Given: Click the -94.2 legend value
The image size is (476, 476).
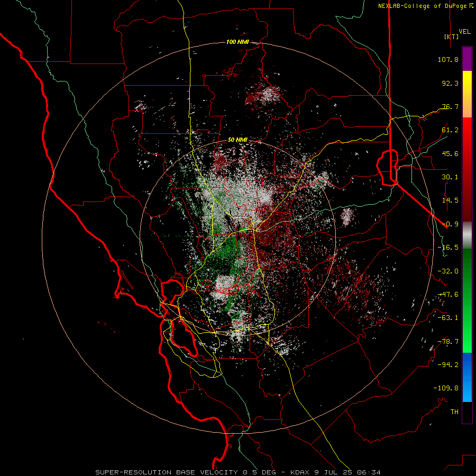Looking at the screenshot, I should tap(448, 365).
